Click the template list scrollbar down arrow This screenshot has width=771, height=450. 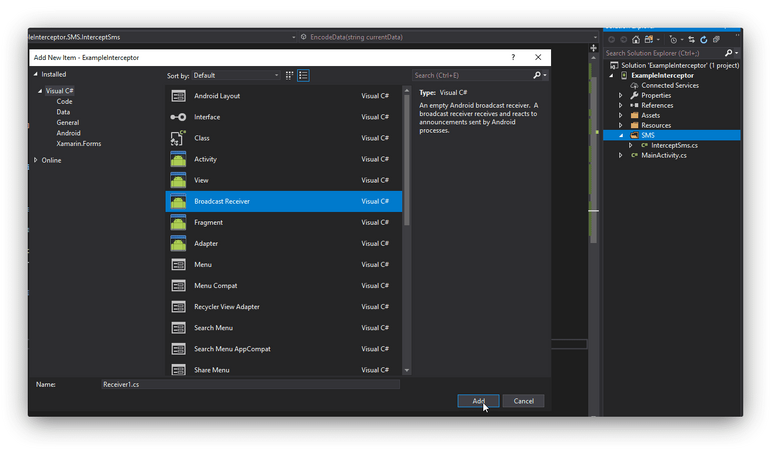click(407, 370)
